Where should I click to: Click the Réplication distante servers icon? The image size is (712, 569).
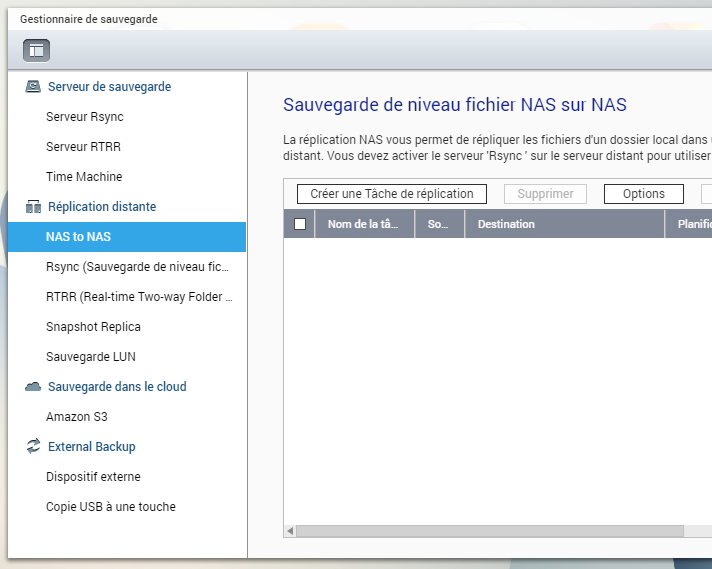(33, 207)
